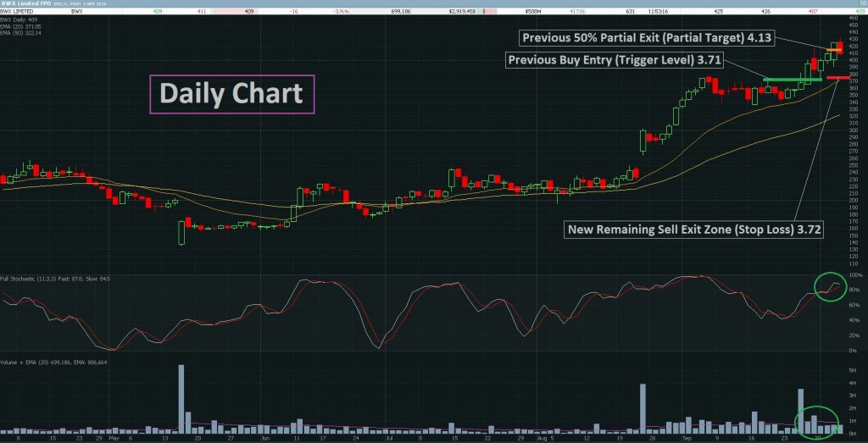The width and height of the screenshot is (868, 443).
Task: Click the May label on date axis
Action: click(114, 437)
